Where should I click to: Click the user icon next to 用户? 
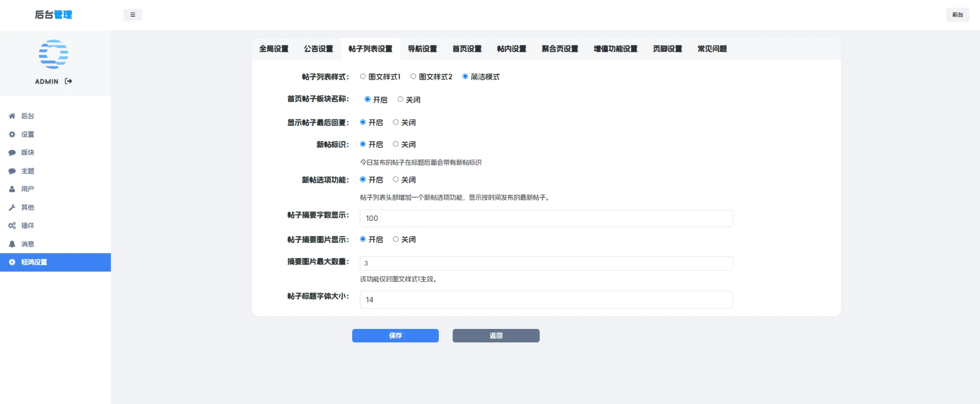[x=12, y=189]
